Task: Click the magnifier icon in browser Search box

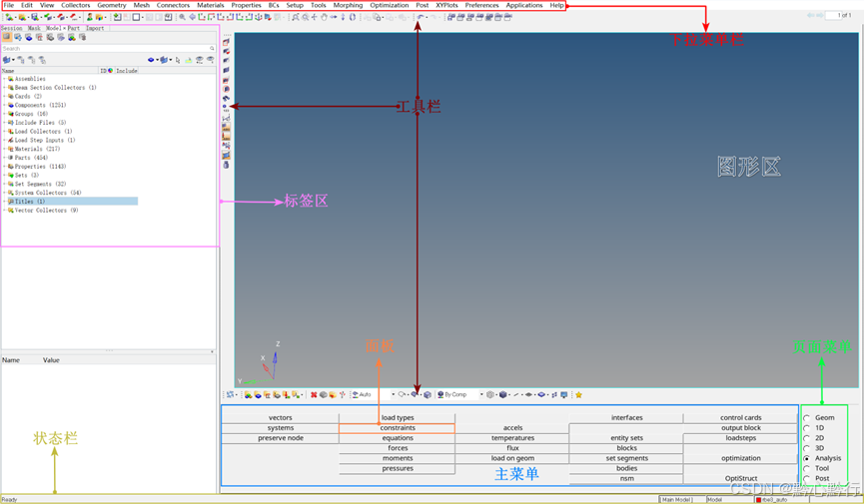Action: (x=212, y=49)
